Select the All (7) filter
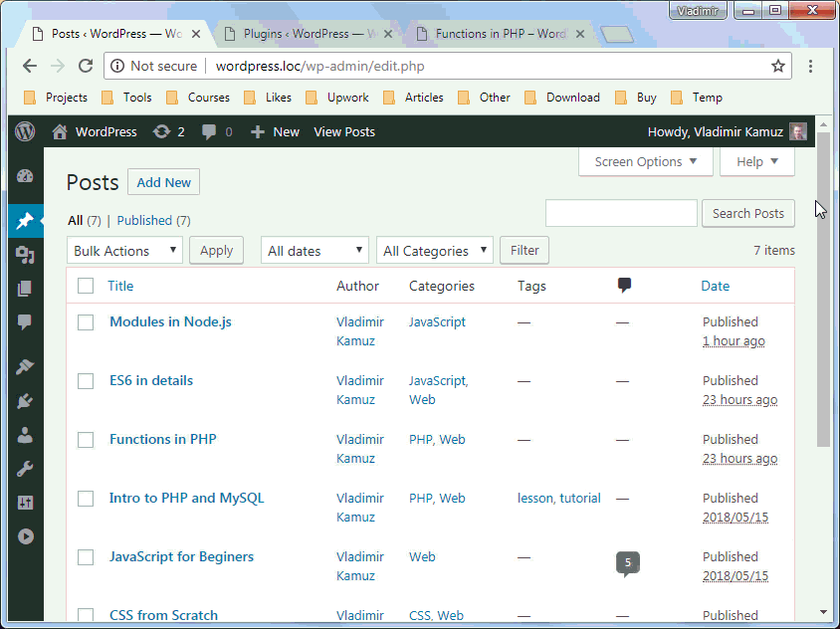The height and width of the screenshot is (629, 840). [85, 221]
